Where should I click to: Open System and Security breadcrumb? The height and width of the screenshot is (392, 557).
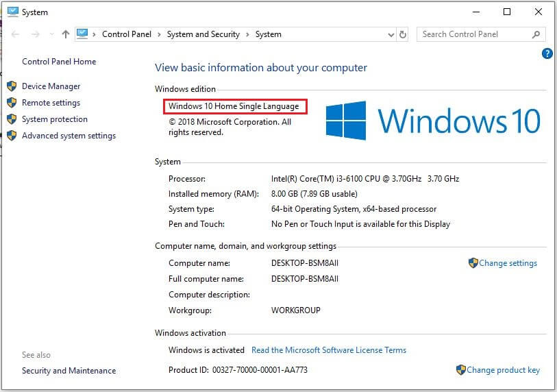(x=203, y=34)
